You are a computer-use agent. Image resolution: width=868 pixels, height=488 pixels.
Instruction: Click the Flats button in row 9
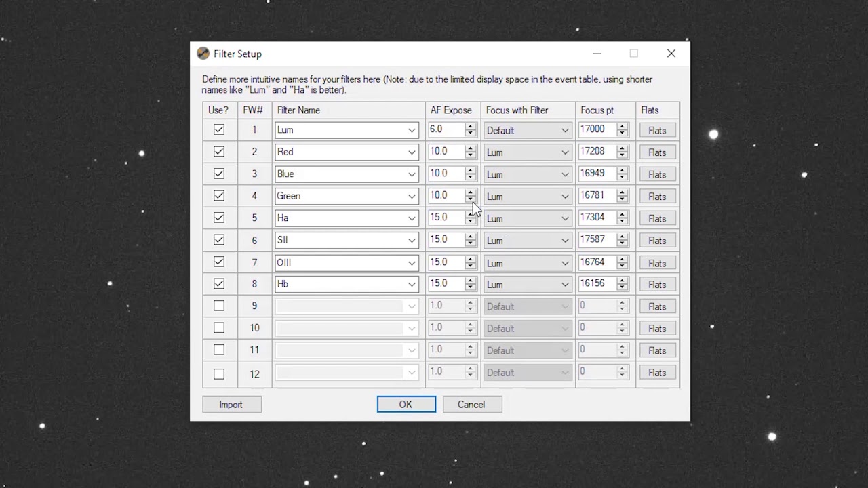pos(657,306)
